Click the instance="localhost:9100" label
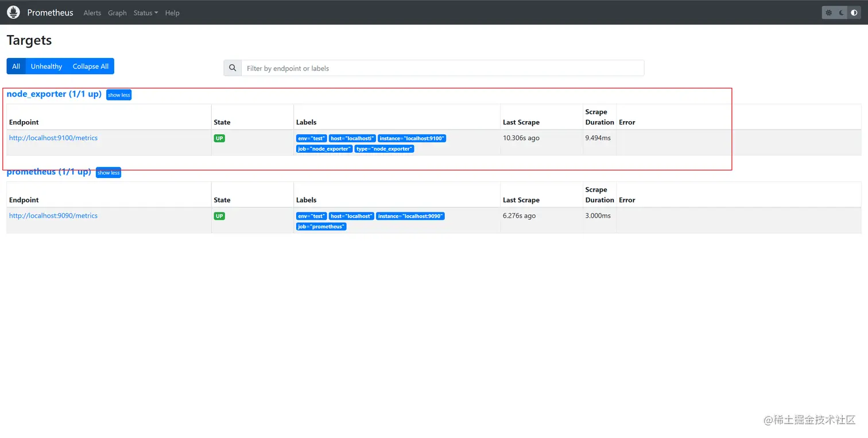The height and width of the screenshot is (438, 868). coord(412,138)
